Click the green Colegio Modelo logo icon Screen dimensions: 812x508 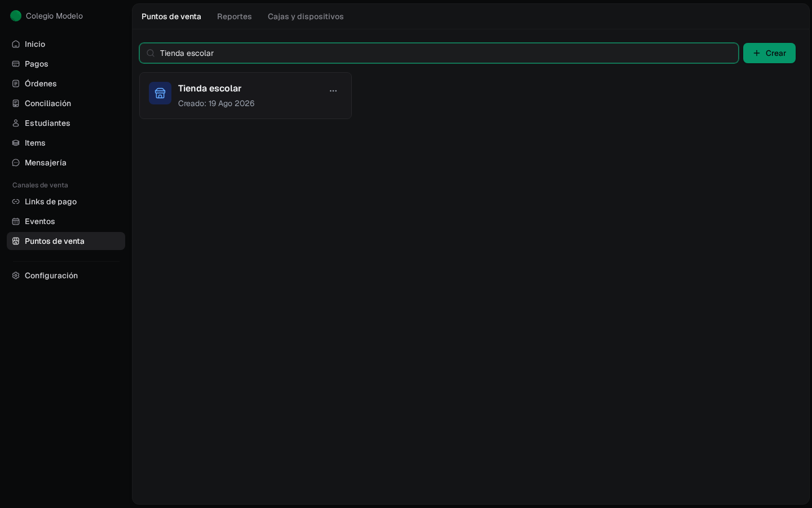tap(16, 16)
